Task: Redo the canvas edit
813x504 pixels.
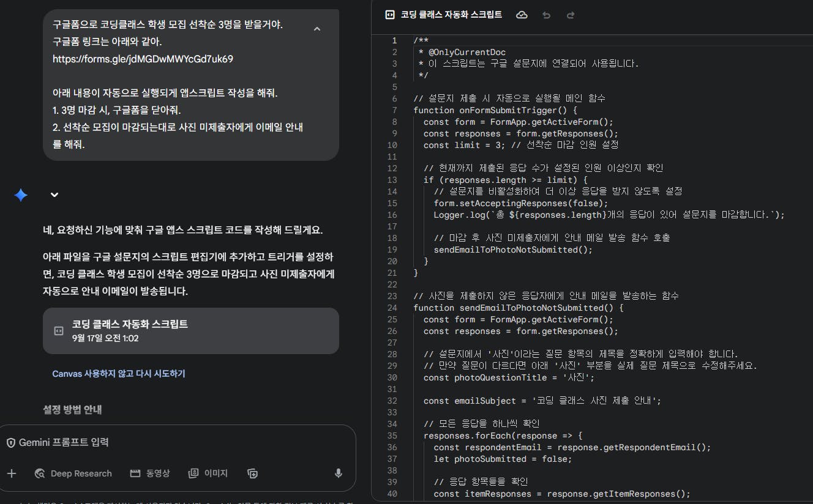Action: 571,15
